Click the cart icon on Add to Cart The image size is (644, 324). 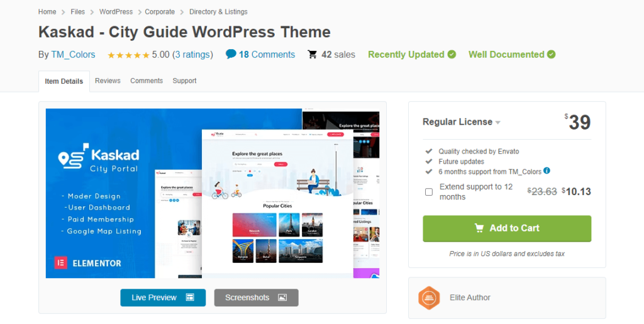479,228
